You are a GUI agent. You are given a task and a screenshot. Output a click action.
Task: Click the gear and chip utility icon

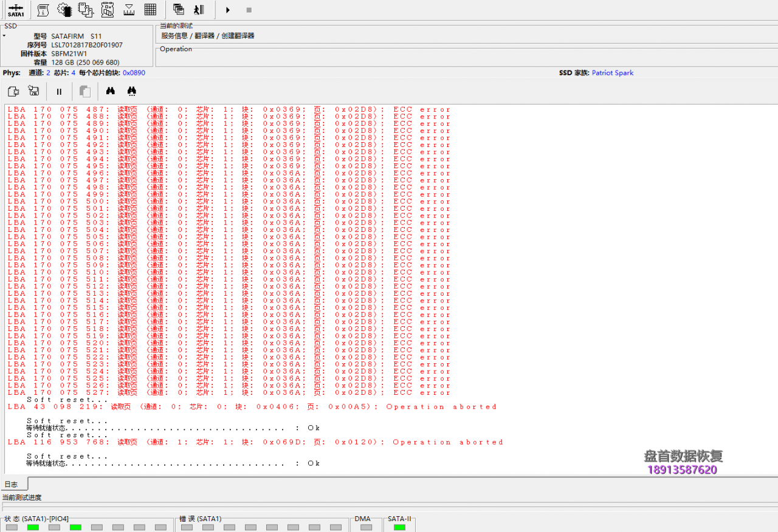[x=64, y=10]
